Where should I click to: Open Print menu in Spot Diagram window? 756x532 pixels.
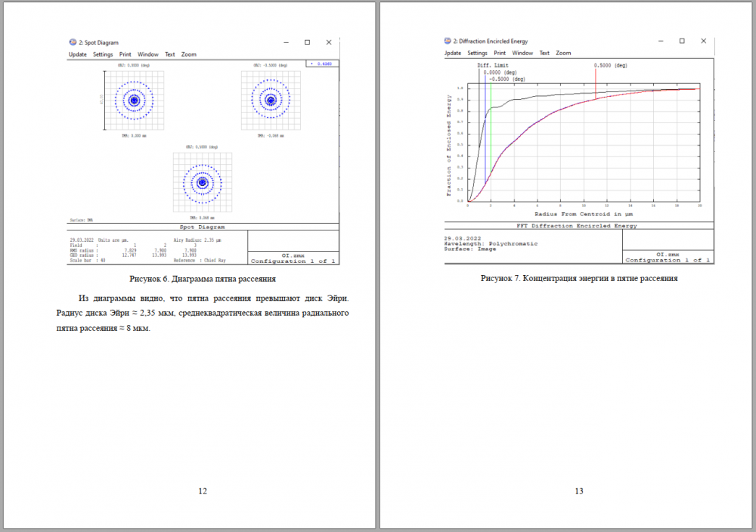coord(125,54)
